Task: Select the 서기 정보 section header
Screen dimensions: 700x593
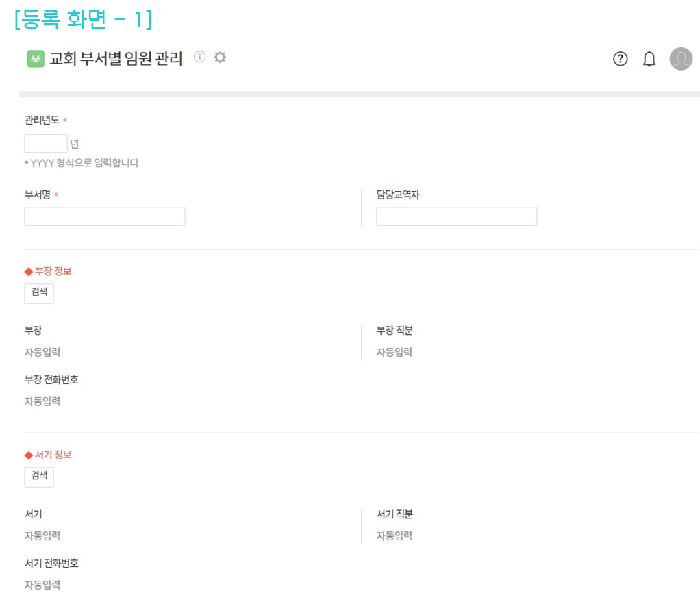Action: pos(49,455)
